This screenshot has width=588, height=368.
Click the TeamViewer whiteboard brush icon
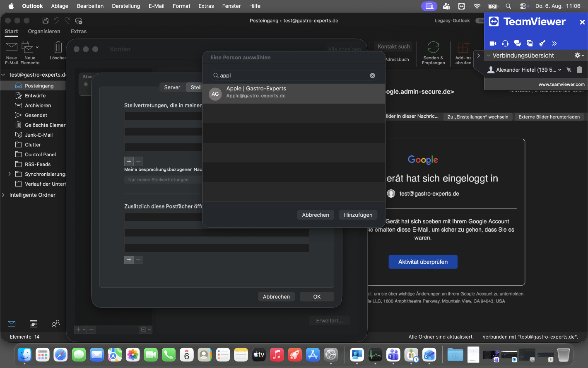pos(542,44)
